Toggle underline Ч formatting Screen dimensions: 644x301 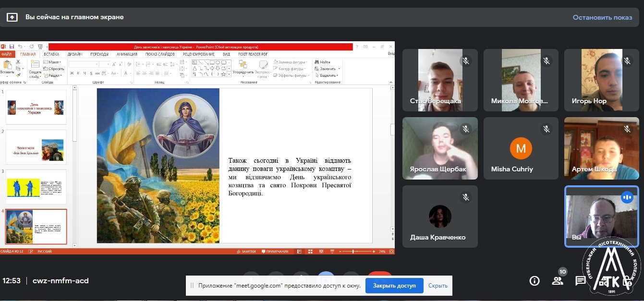click(x=85, y=73)
